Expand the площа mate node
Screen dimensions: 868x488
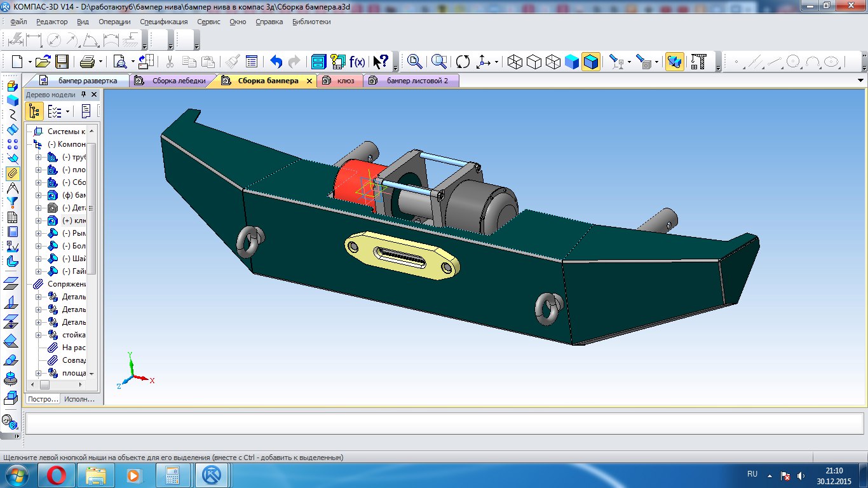[37, 373]
